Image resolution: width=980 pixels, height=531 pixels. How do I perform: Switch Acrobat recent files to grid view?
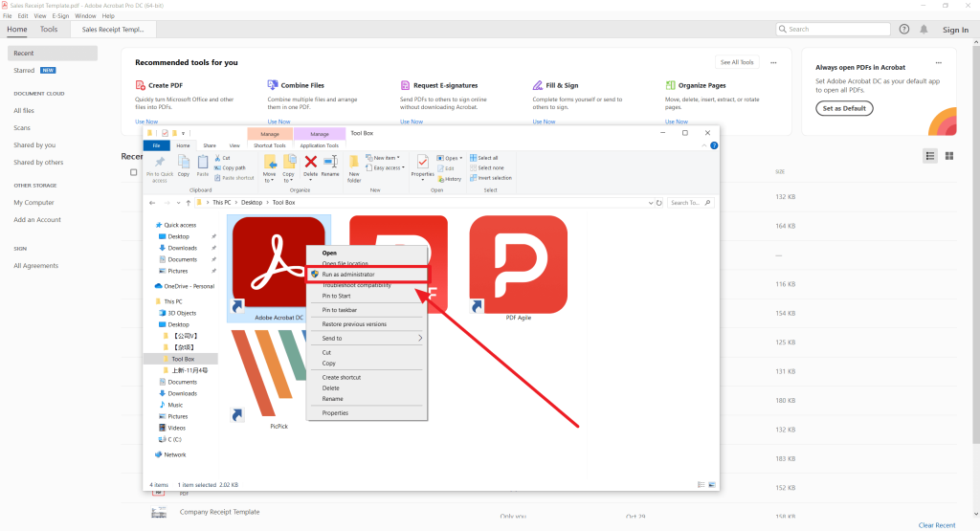(949, 156)
